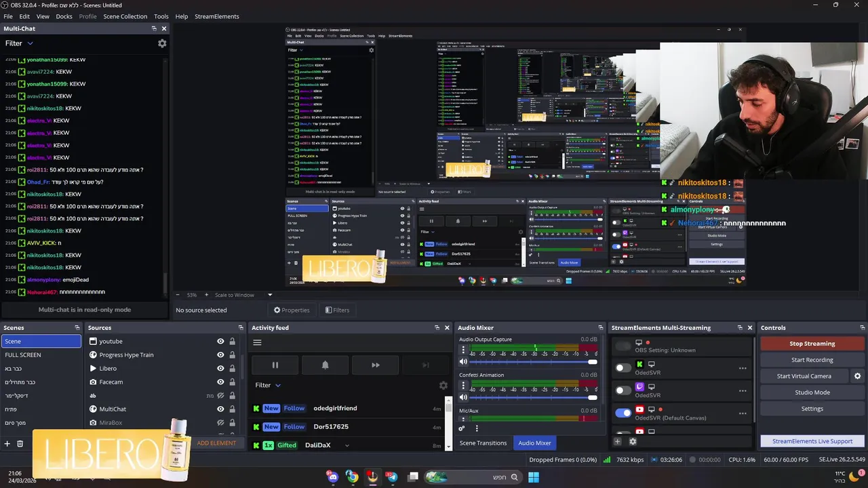This screenshot has height=488, width=868.
Task: Open Telegram from the taskbar
Action: click(x=392, y=477)
